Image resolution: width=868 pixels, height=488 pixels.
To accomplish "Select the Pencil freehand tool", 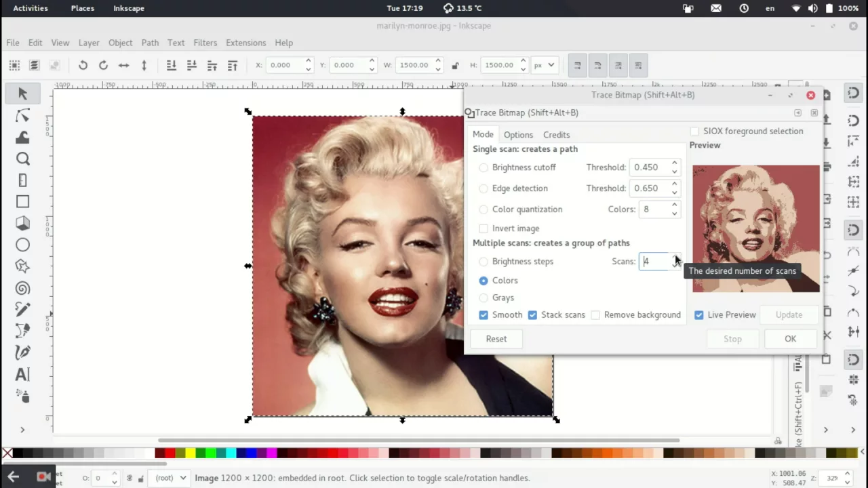I will point(22,309).
